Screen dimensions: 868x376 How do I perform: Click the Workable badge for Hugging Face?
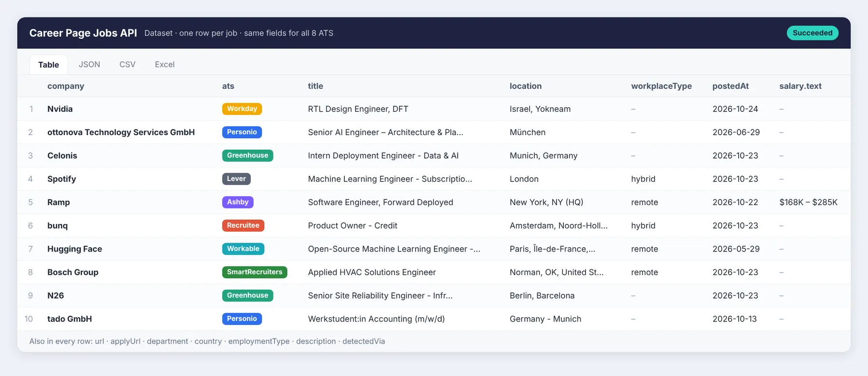point(243,249)
